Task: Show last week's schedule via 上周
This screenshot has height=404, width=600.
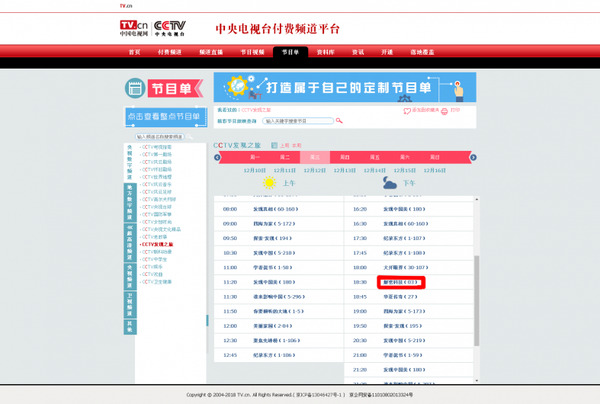Action: [284, 146]
